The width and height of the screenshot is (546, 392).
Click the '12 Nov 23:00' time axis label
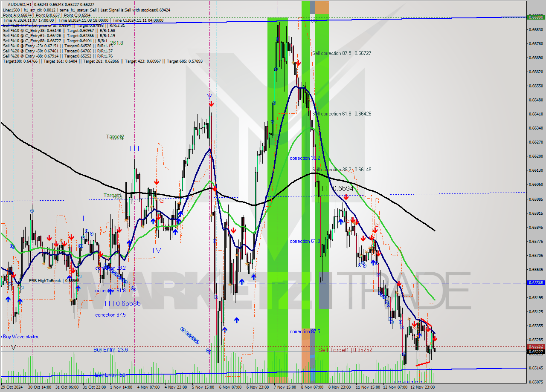coord(423,387)
